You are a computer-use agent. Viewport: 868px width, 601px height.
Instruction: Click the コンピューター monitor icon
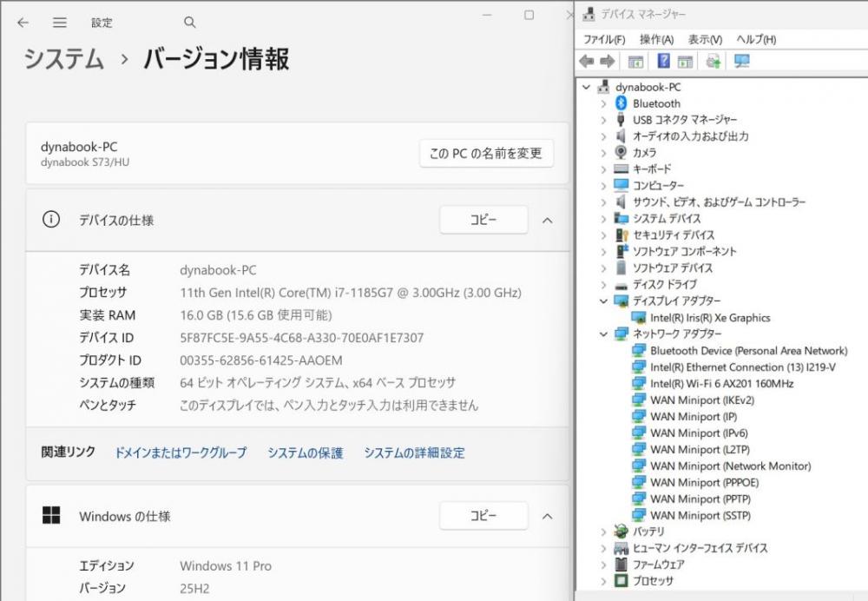tap(621, 185)
